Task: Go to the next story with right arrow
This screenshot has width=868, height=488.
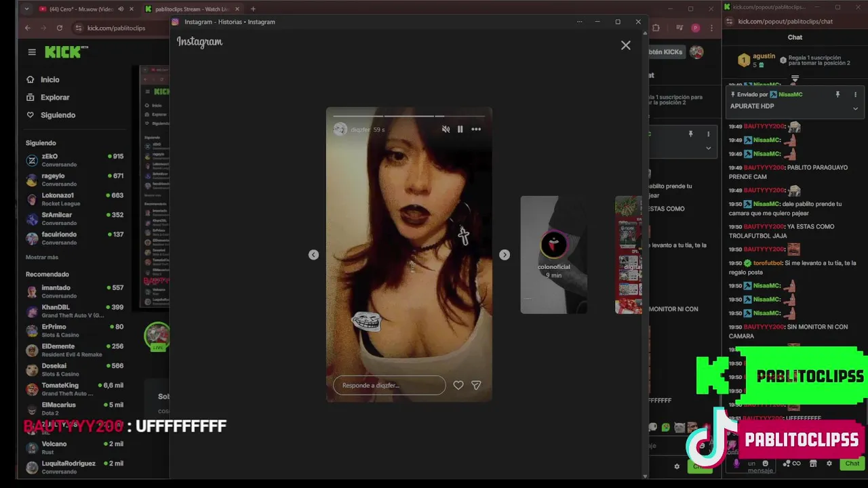Action: 505,255
